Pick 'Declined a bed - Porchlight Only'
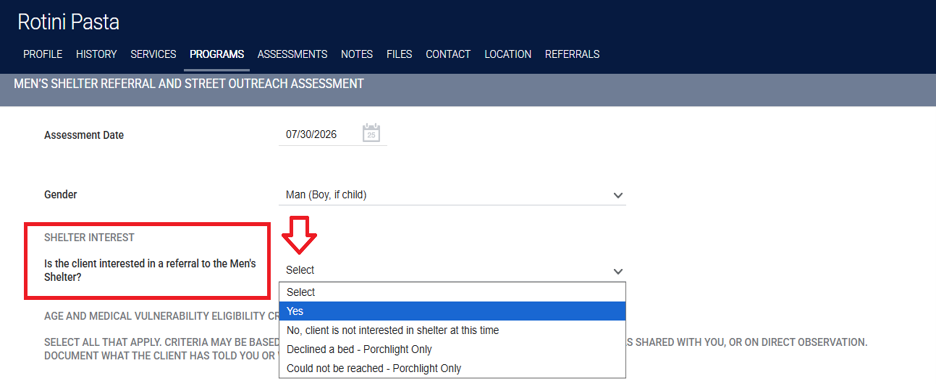Image resolution: width=936 pixels, height=384 pixels. coord(452,349)
